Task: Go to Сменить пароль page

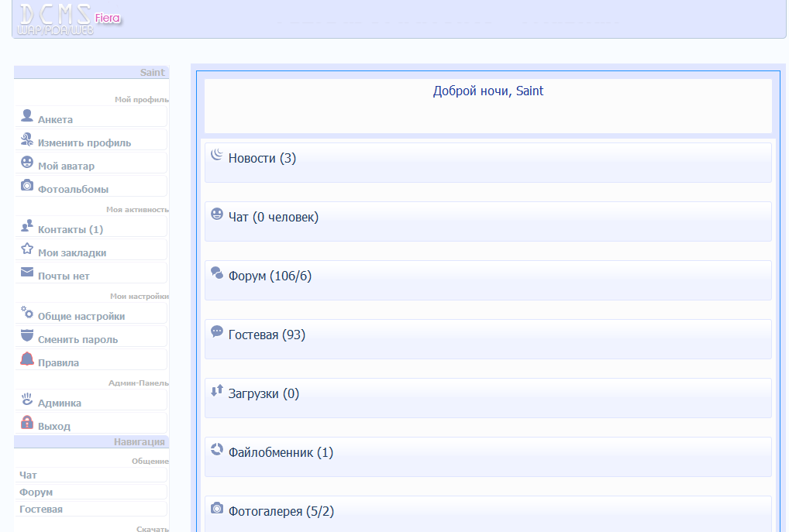Action: (x=78, y=340)
